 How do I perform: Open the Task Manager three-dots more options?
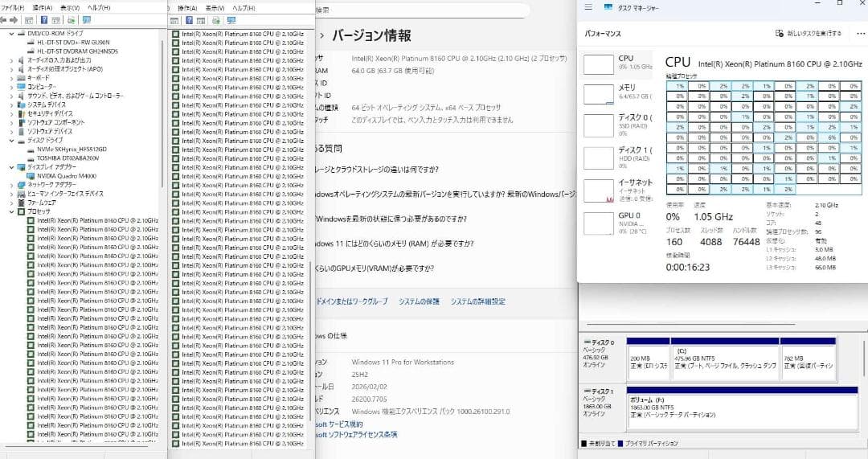(x=860, y=33)
